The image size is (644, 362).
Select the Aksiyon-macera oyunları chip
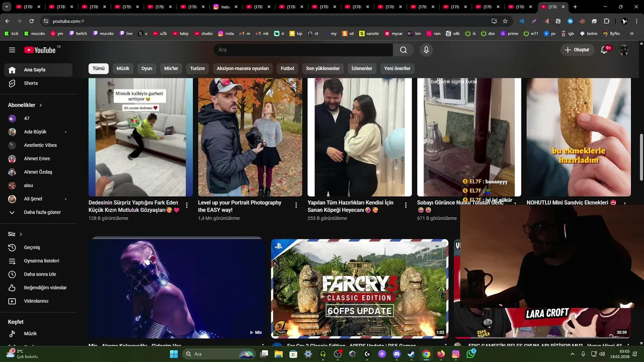[243, 68]
